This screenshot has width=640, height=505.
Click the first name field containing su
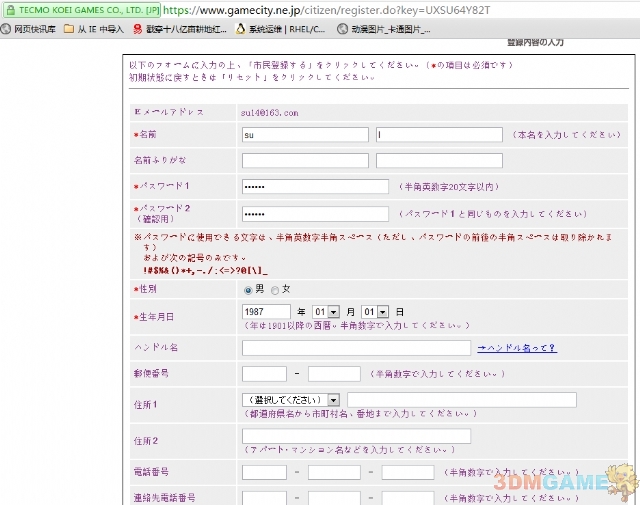tap(305, 134)
